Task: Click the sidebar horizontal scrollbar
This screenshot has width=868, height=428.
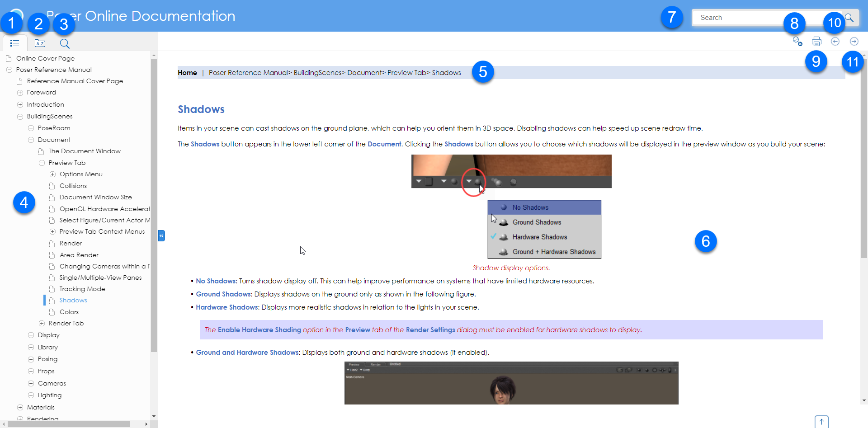Action: (69, 424)
